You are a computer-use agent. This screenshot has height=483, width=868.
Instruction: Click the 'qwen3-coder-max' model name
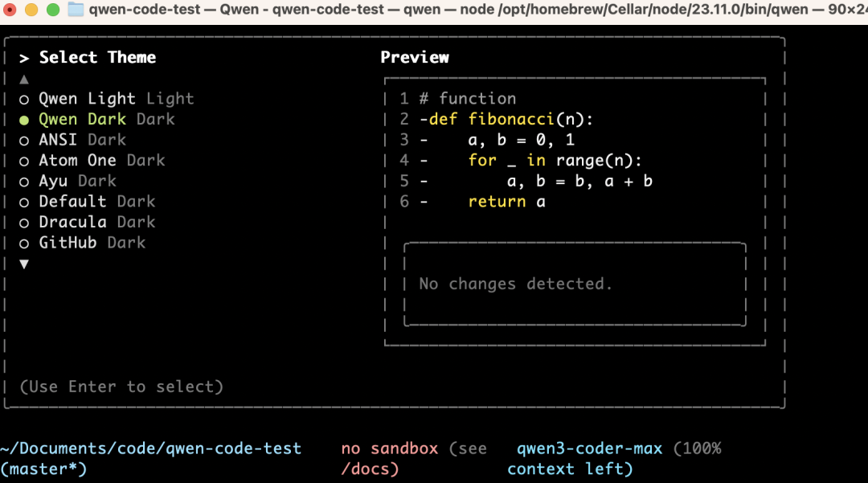pyautogui.click(x=590, y=448)
